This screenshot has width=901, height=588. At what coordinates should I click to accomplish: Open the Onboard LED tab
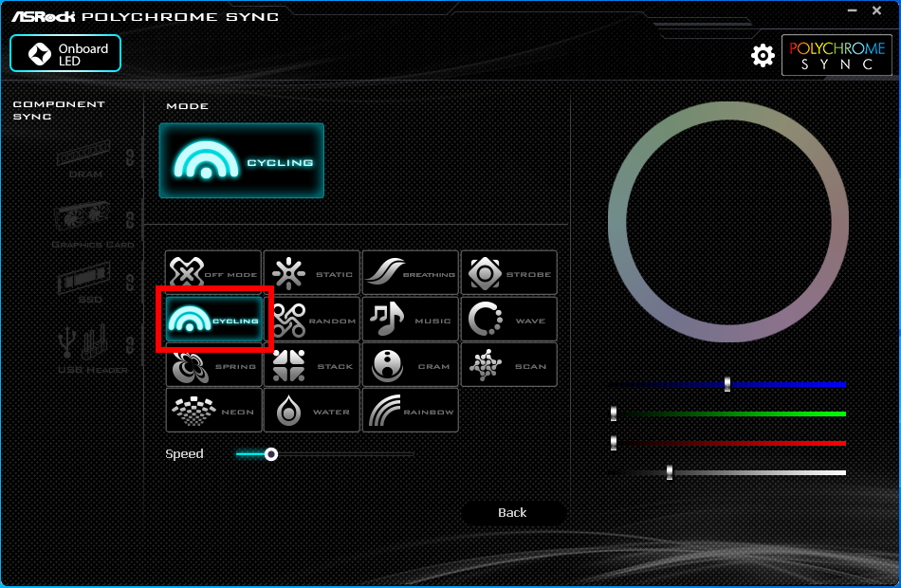coord(65,53)
